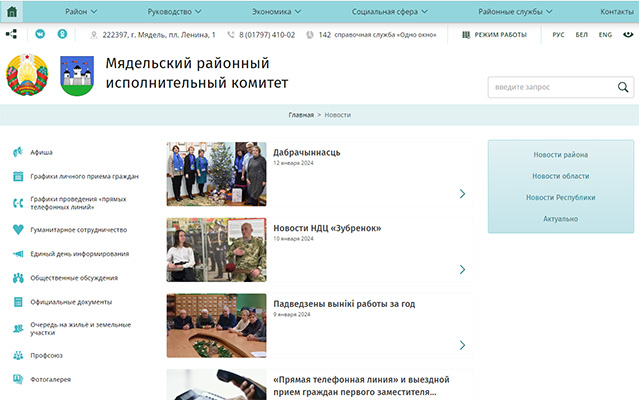Screen dimensions: 639x400
Task: Click the Главная breadcrumb link
Action: click(x=301, y=115)
